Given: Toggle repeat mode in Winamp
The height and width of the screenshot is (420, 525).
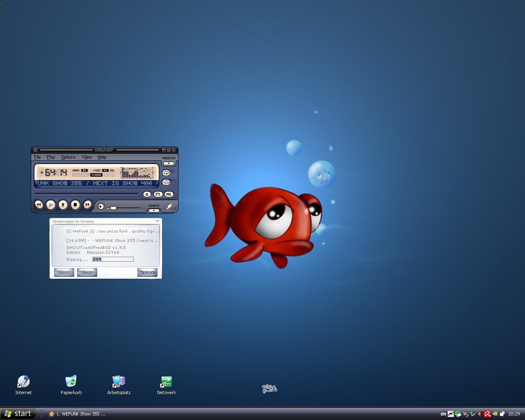Looking at the screenshot, I should coord(166,173).
